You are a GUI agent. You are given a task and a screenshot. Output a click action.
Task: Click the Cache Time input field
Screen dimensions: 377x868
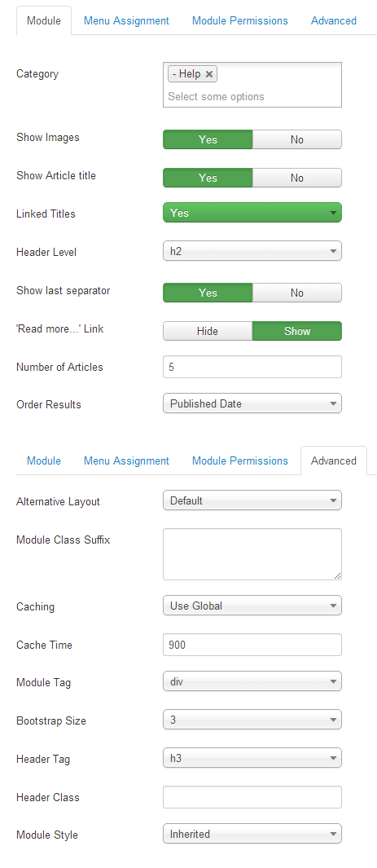coord(252,645)
